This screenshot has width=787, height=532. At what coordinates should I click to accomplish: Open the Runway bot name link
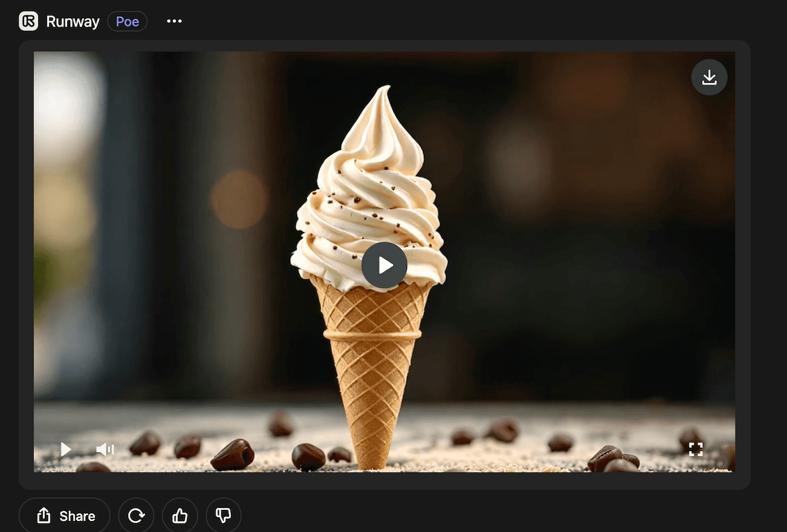click(x=72, y=21)
